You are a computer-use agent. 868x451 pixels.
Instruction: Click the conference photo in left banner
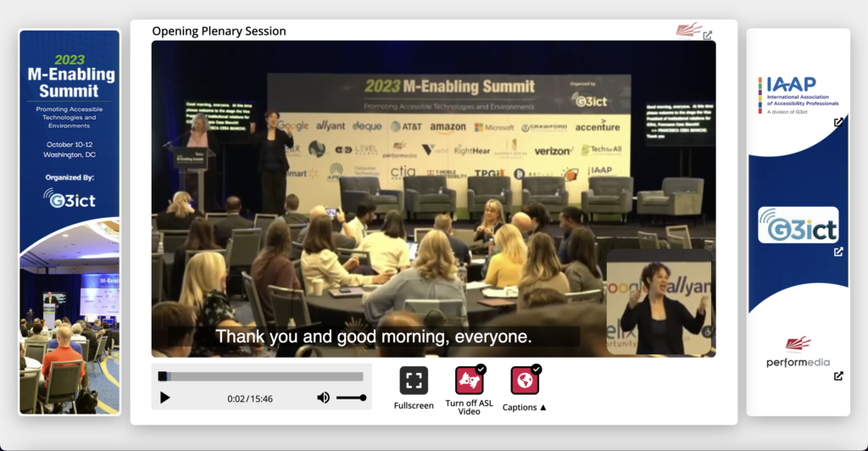[70, 318]
